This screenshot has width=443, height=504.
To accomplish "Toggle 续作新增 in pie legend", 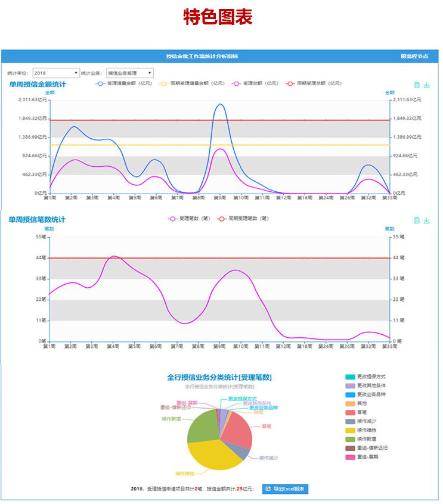I will pos(361,439).
